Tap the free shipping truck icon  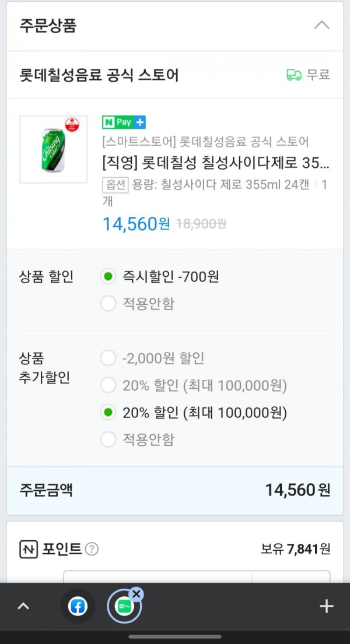[x=294, y=75]
